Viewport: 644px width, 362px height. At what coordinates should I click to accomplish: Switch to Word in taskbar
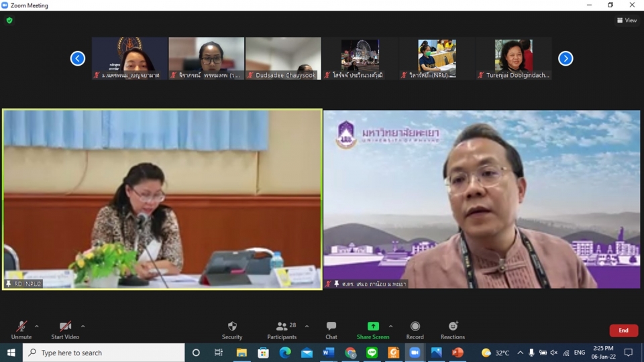click(329, 353)
